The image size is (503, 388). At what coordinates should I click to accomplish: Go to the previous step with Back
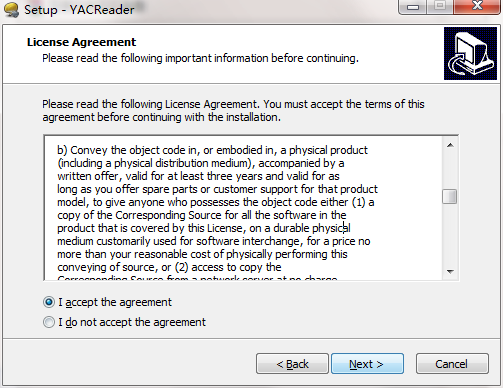(x=292, y=364)
